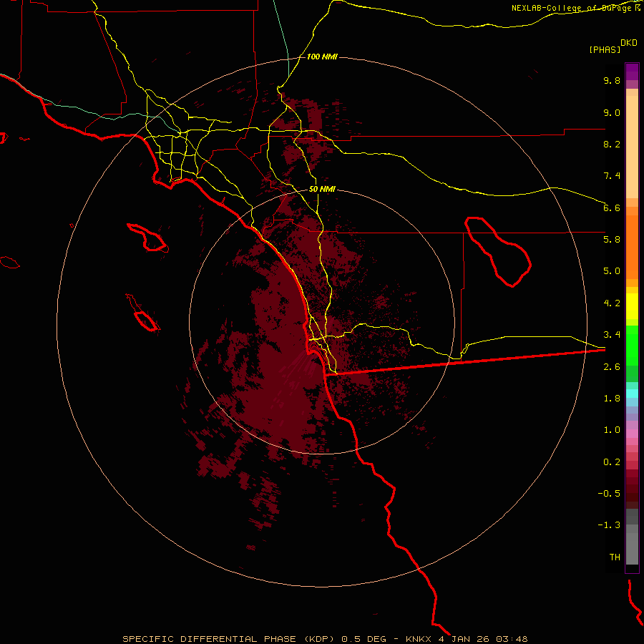Click the KNKX station identifier in caption
Screen dimensions: 644x644
[419, 639]
